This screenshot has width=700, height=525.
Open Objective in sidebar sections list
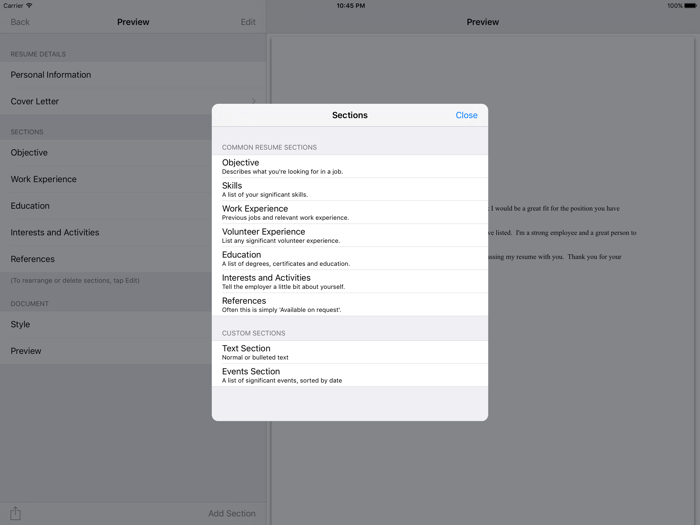(x=106, y=153)
